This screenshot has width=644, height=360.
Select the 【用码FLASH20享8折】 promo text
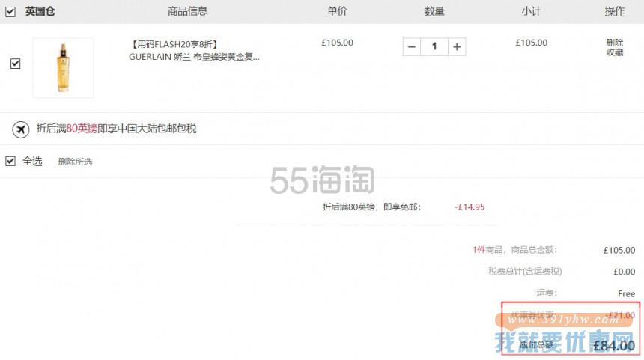174,44
